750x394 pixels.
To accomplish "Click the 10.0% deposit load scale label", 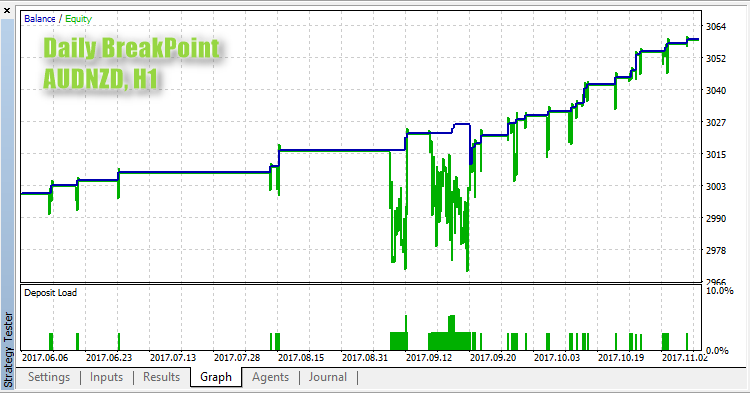I will pos(719,291).
